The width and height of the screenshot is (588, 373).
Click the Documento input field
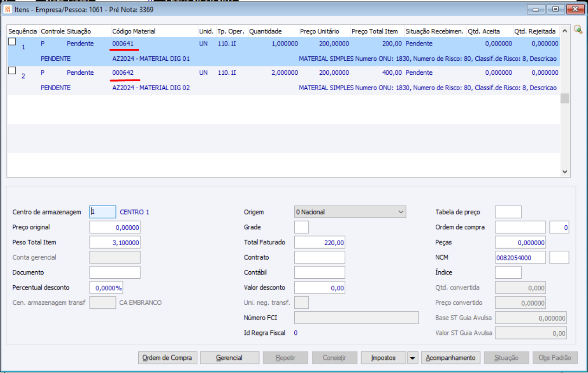click(115, 273)
